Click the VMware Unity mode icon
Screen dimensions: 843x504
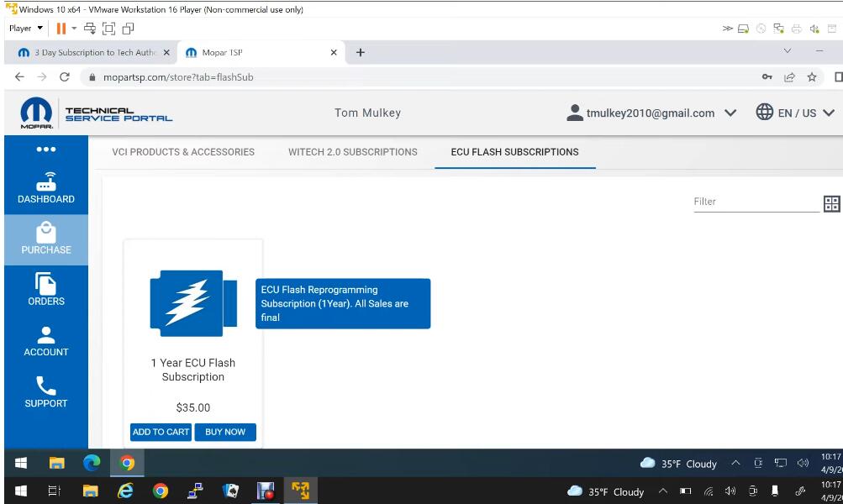tap(128, 29)
